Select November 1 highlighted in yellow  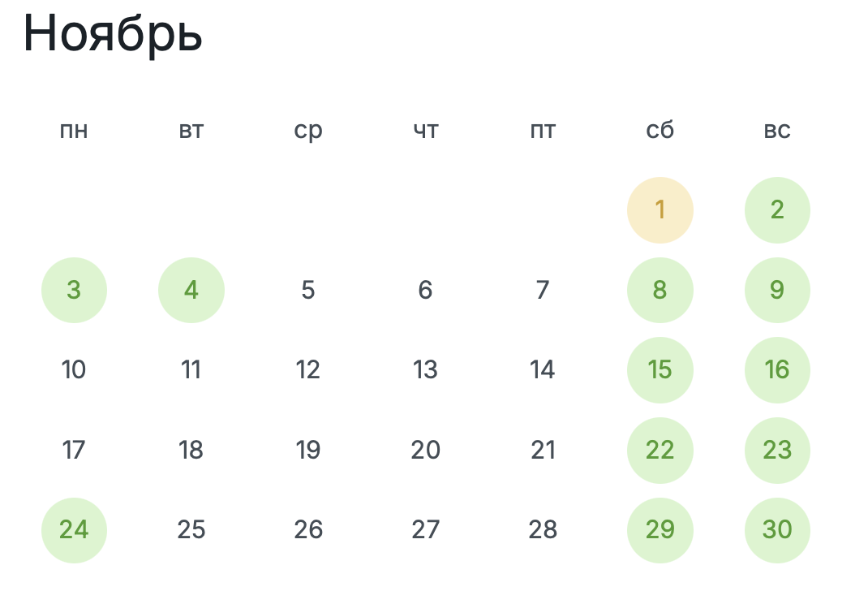660,210
